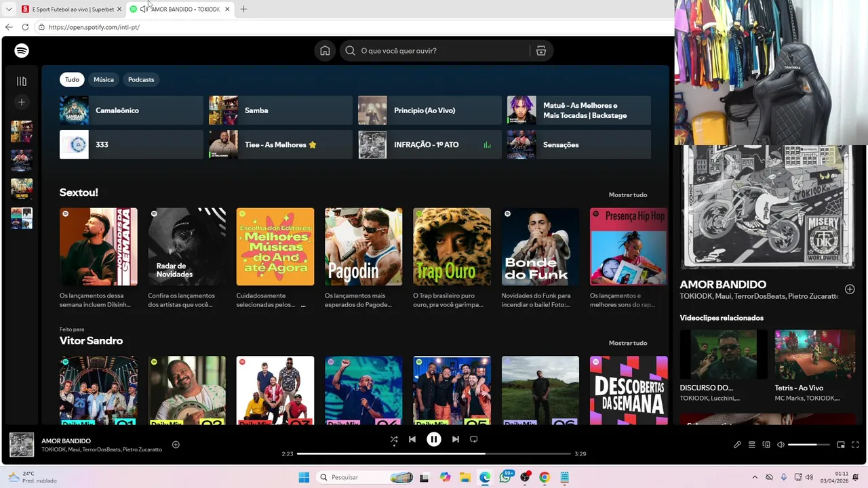This screenshot has height=488, width=868.
Task: Skip to the previous track
Action: tap(412, 439)
